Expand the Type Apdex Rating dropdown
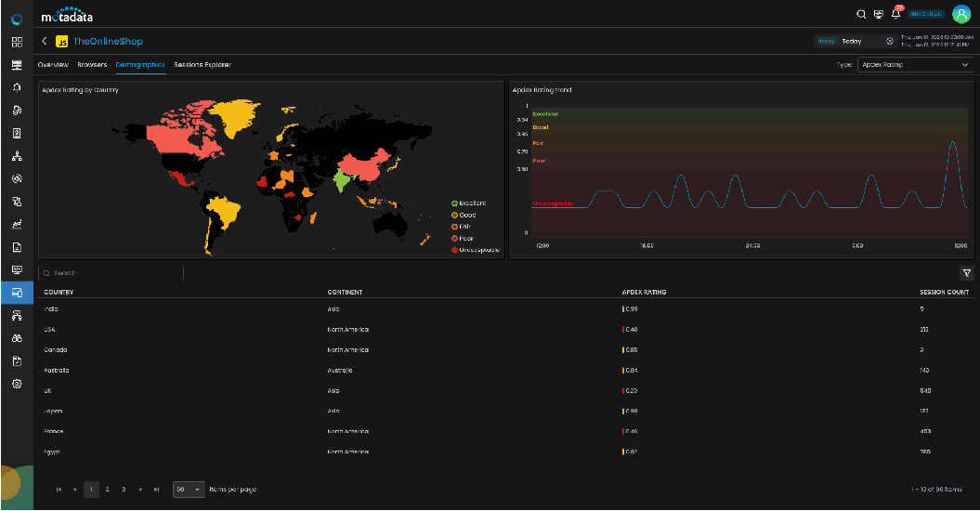980x511 pixels. point(914,65)
